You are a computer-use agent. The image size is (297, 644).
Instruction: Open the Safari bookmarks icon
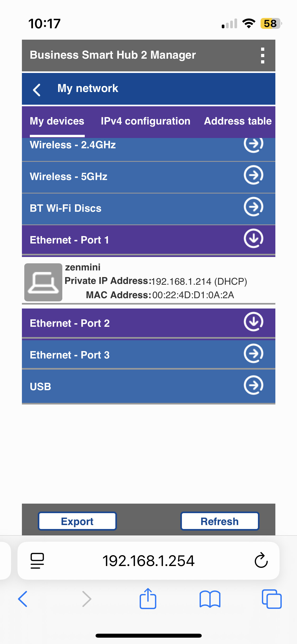210,599
